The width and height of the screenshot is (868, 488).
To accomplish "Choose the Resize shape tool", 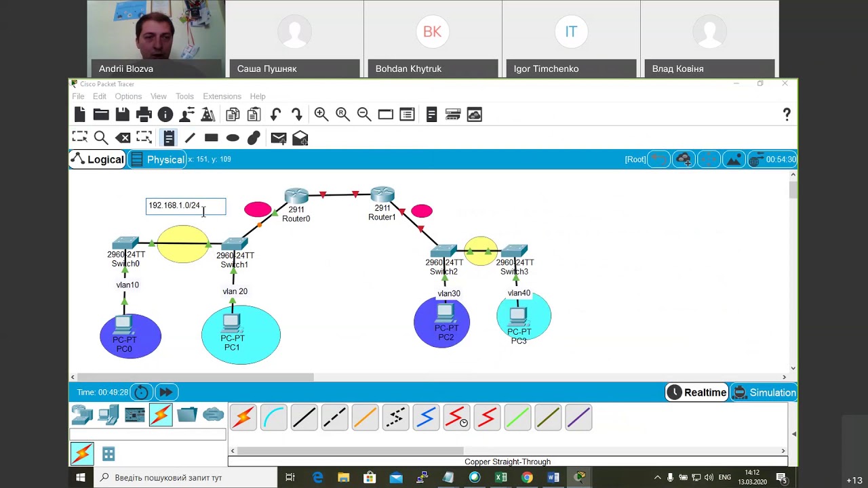I will click(x=144, y=138).
